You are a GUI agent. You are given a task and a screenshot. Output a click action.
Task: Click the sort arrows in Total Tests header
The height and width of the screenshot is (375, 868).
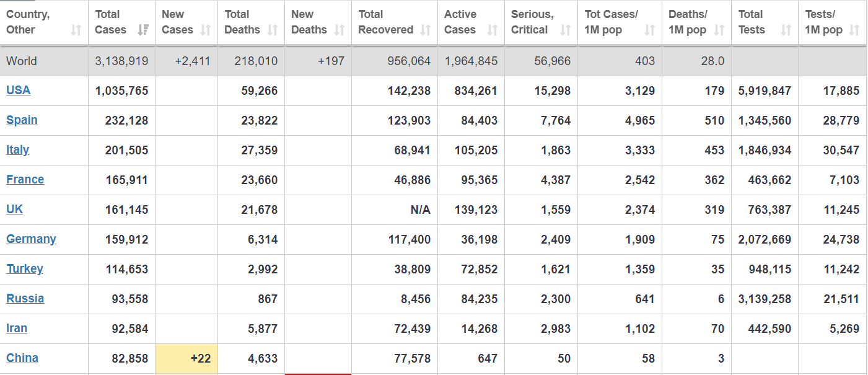click(786, 30)
